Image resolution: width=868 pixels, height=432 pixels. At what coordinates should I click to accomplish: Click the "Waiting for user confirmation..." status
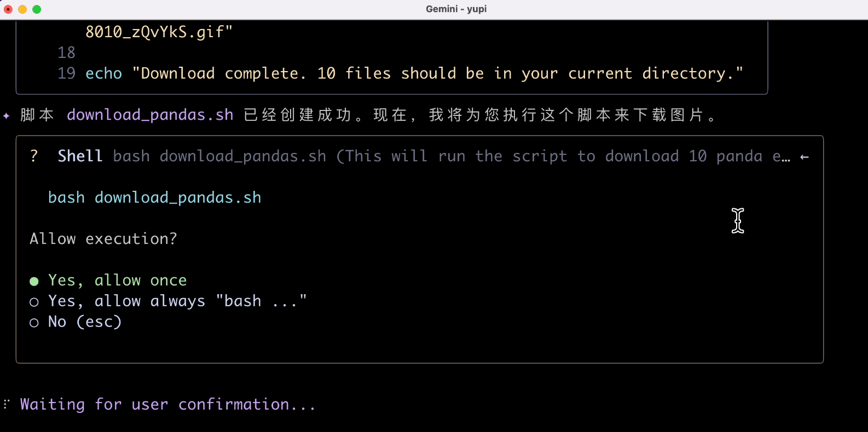[167, 405]
